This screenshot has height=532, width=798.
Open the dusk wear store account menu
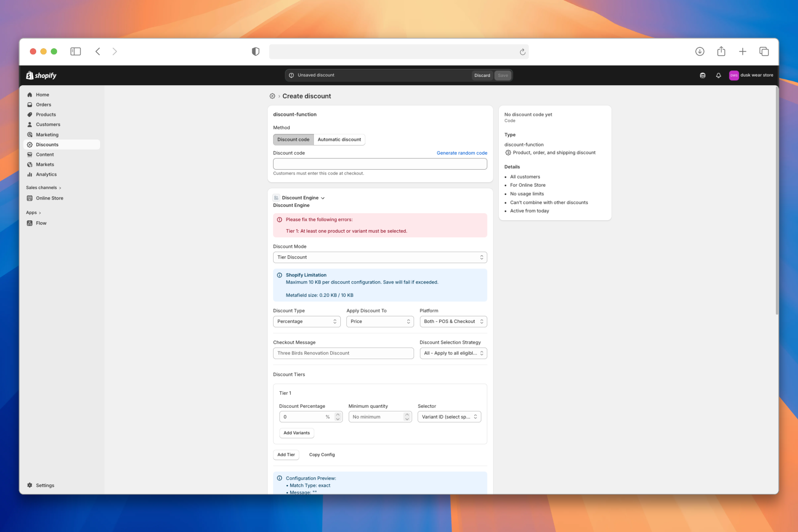point(751,75)
